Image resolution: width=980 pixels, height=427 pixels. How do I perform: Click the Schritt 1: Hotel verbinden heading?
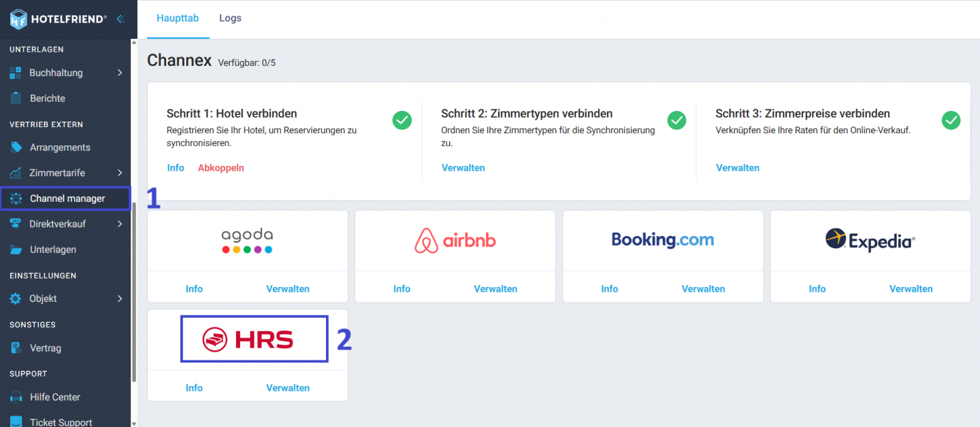click(232, 114)
